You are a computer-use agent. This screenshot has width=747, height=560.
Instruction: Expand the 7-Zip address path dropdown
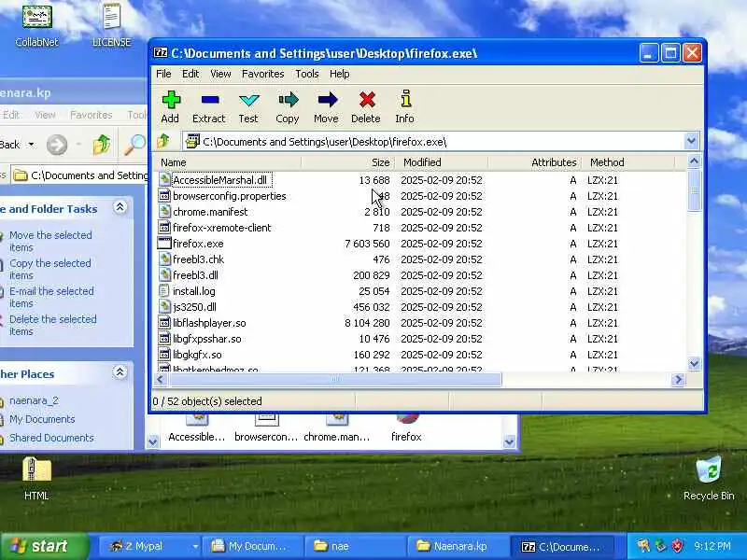pos(691,141)
